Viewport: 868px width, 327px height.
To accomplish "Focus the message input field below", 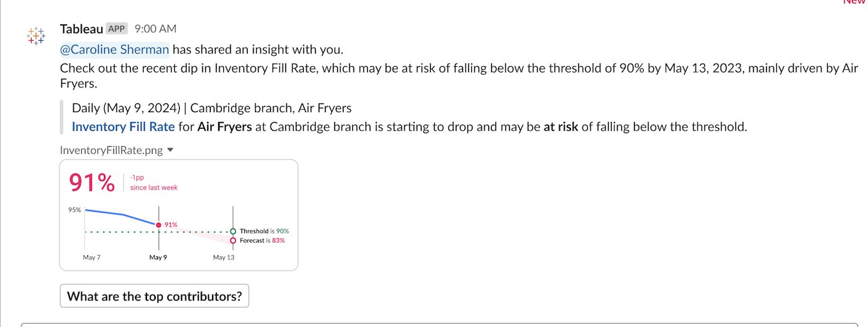I will coord(434,325).
